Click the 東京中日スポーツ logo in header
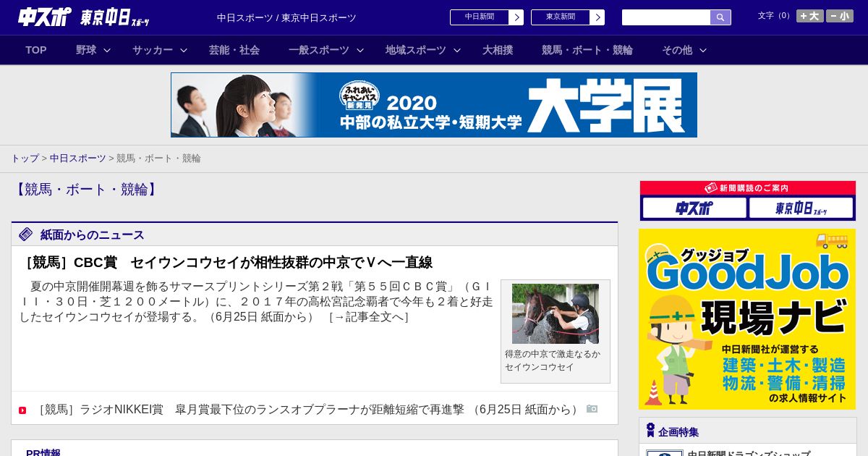 click(114, 17)
